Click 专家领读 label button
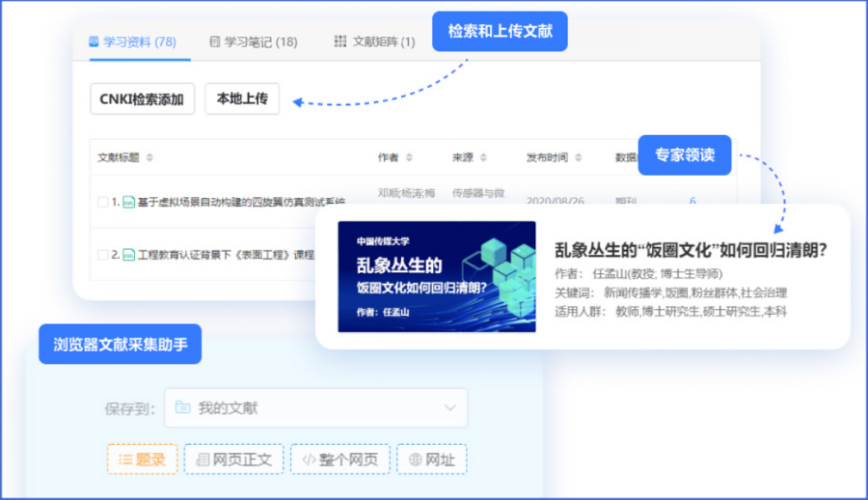 point(685,155)
